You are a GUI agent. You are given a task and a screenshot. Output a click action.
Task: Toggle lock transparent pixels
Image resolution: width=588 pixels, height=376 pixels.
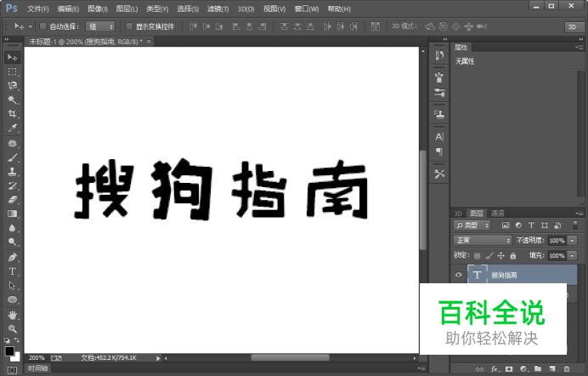pyautogui.click(x=477, y=256)
